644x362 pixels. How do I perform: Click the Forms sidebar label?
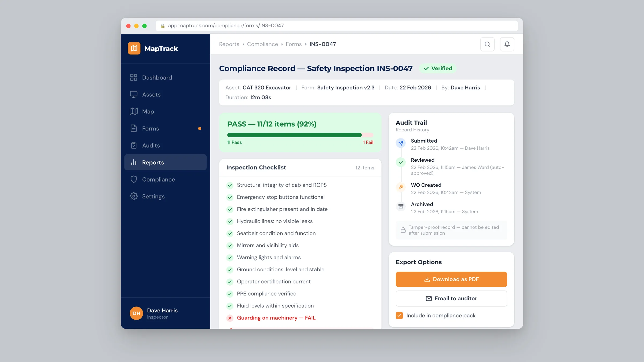[150, 128]
